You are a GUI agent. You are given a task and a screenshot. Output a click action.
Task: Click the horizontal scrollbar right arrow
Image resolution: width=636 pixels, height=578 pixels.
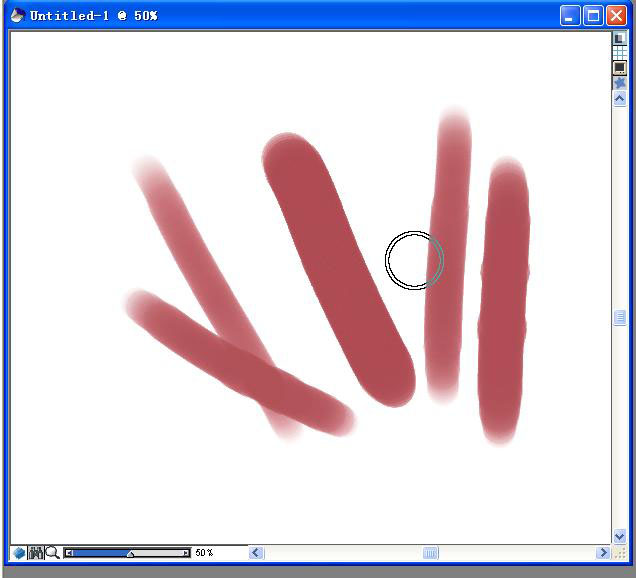point(603,552)
